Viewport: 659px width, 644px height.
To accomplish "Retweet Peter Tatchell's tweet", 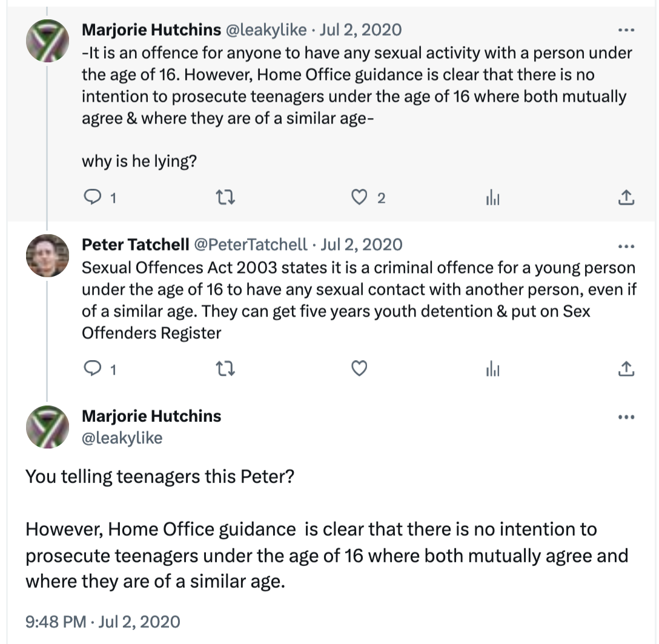I will click(x=225, y=369).
